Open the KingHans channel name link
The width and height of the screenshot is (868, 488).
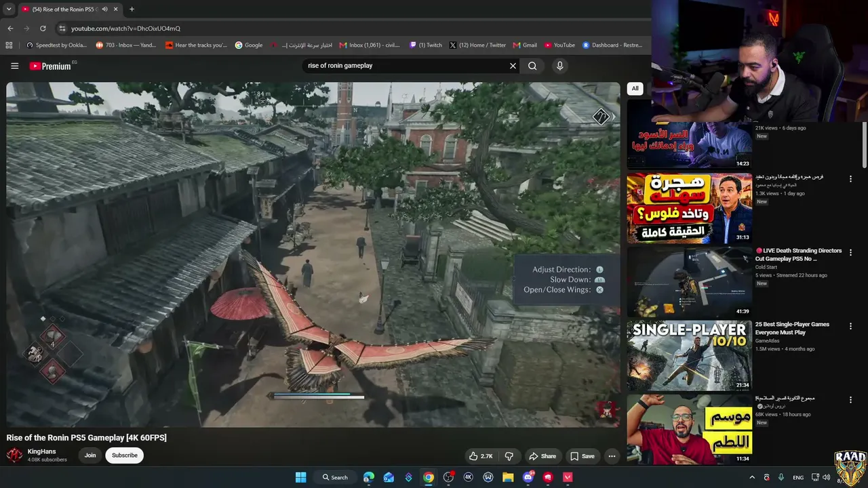(x=42, y=451)
